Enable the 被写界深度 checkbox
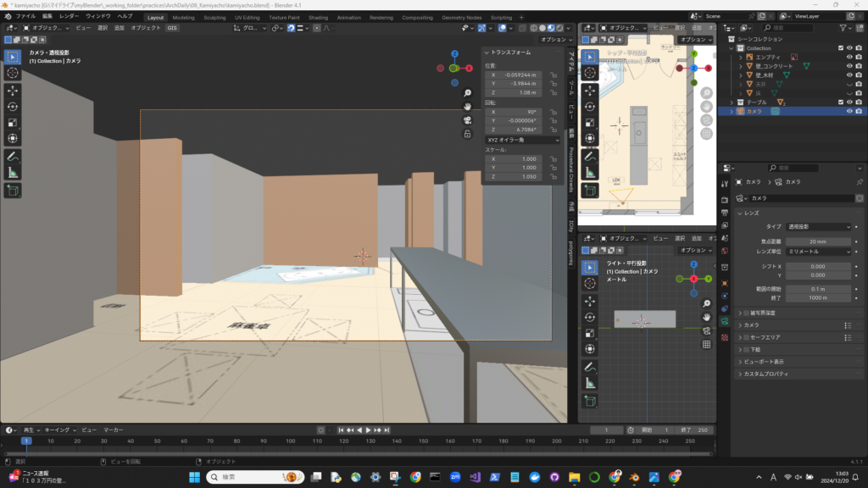The width and height of the screenshot is (868, 488). tap(746, 312)
